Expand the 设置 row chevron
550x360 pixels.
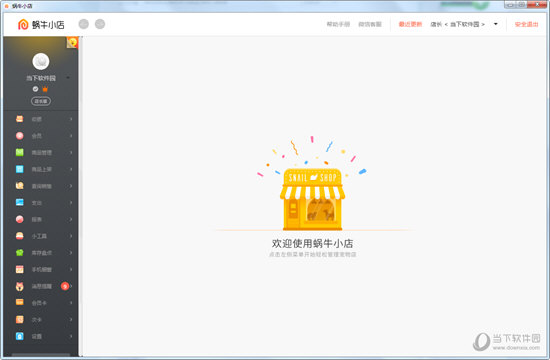click(x=71, y=336)
